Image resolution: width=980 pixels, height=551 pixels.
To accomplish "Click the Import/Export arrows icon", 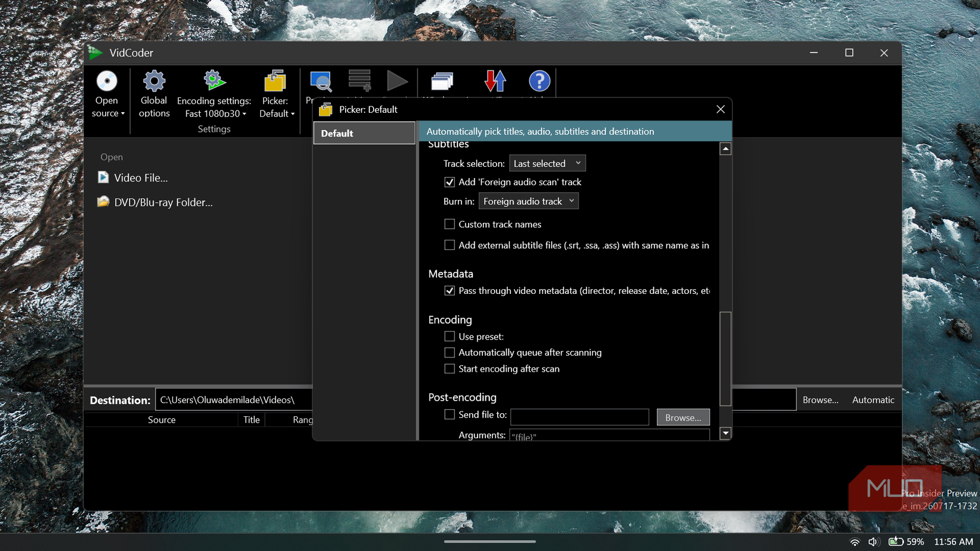I will (x=495, y=81).
